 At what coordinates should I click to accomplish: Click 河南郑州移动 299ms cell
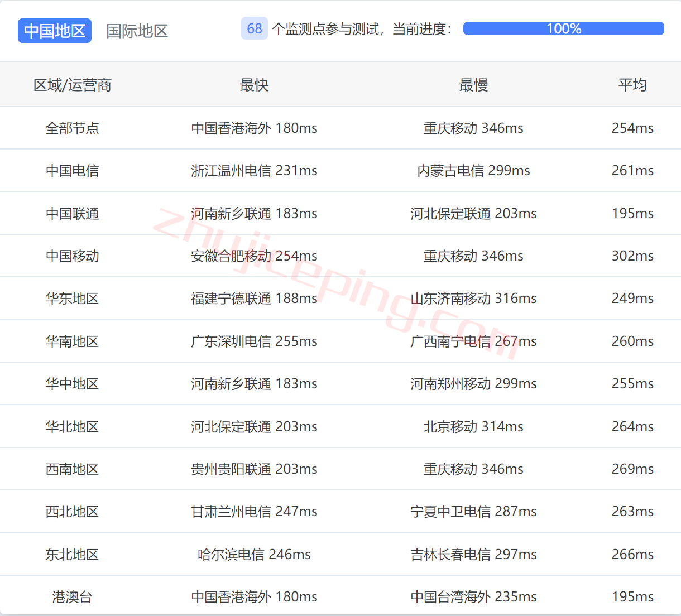[x=473, y=384]
